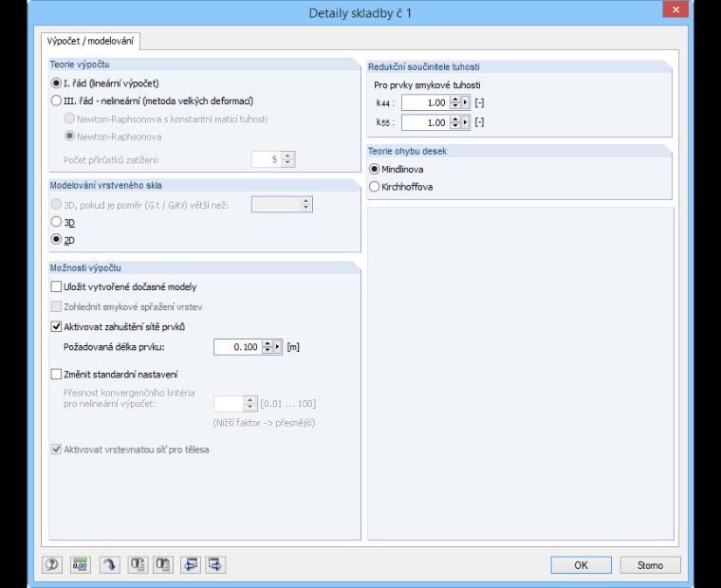This screenshot has width=721, height=588.
Task: Open k55 field's right-arrow value menu
Action: click(465, 122)
